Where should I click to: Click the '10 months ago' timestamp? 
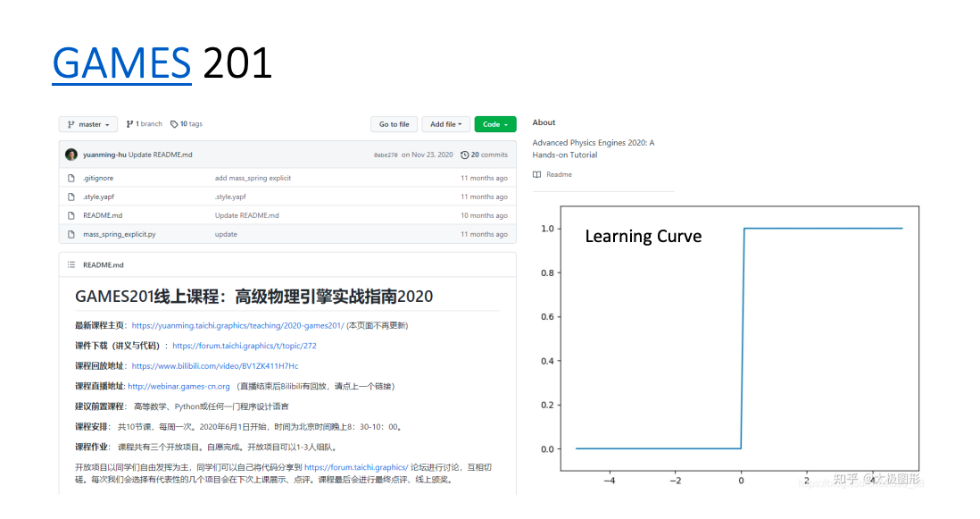point(484,216)
